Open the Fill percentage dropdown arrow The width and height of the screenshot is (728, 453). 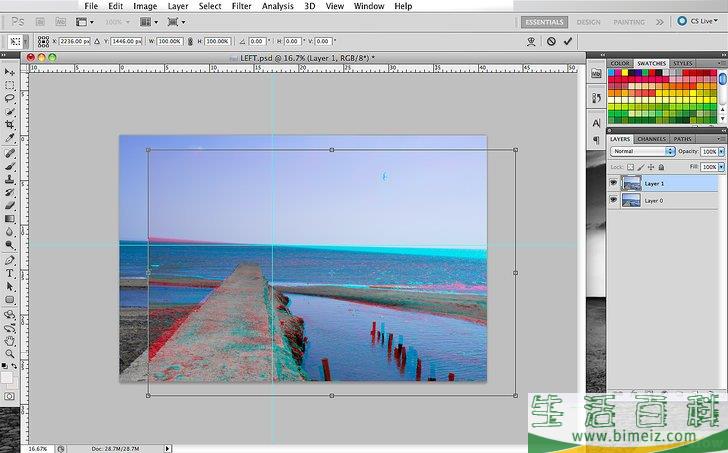point(721,166)
